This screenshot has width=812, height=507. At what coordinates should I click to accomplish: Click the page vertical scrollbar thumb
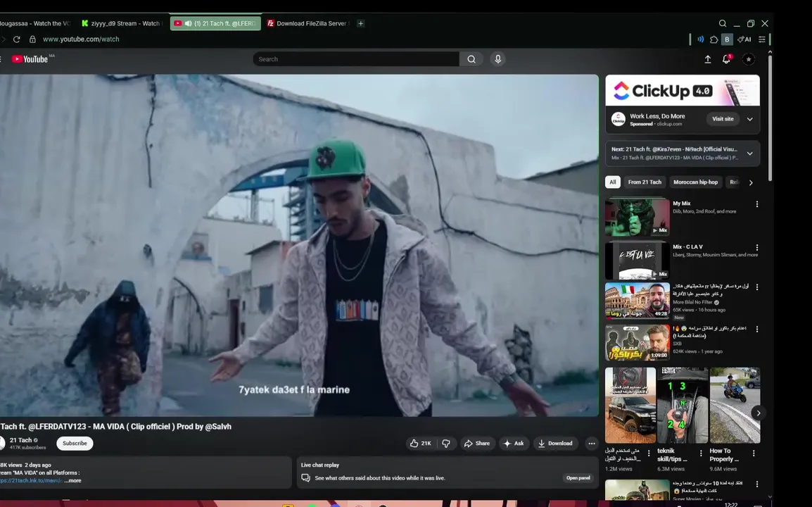click(x=770, y=117)
